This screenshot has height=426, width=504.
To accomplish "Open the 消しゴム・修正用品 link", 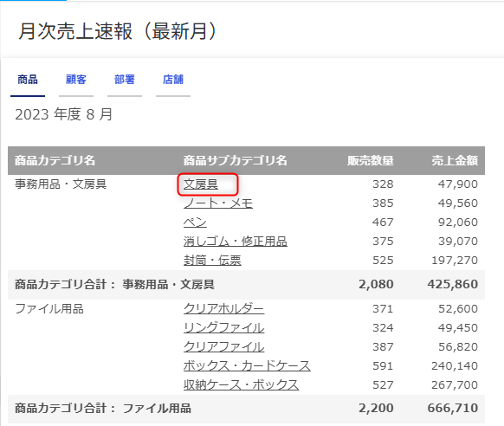I will (x=236, y=242).
